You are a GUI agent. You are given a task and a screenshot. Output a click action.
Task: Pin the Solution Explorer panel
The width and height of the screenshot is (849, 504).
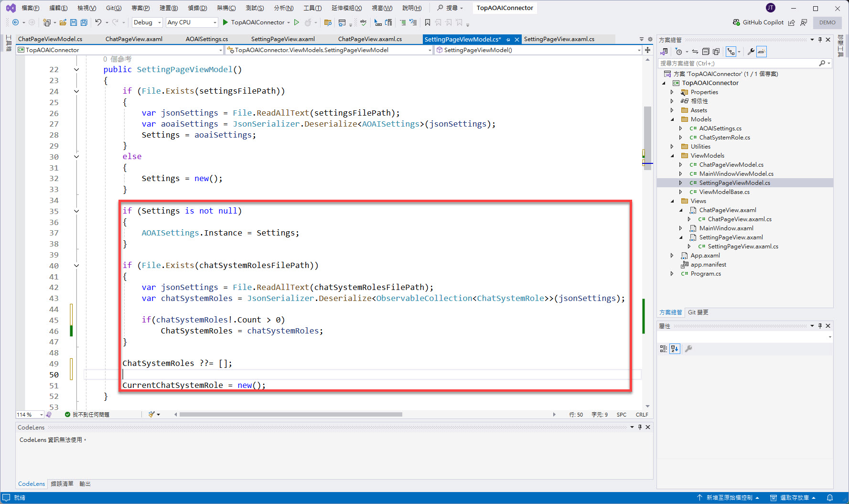820,40
